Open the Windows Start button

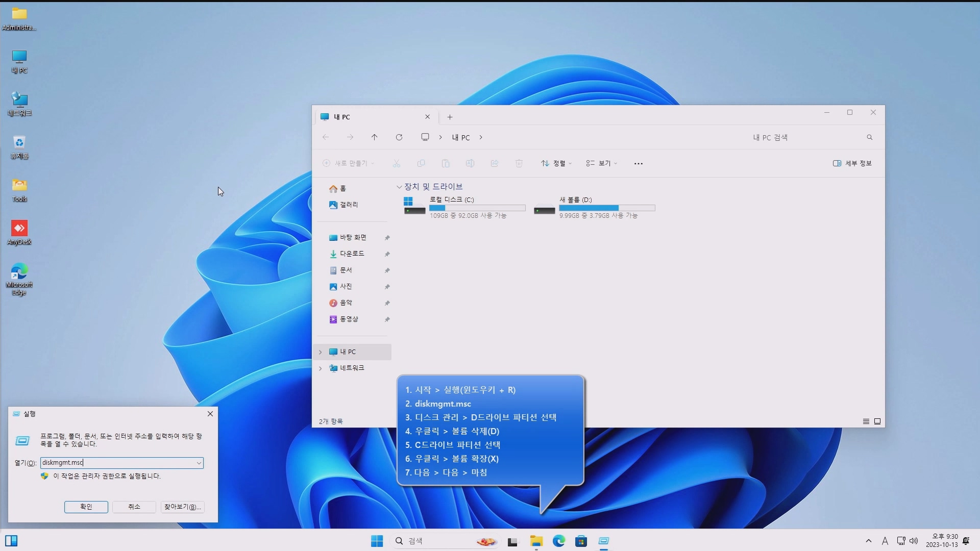[377, 541]
